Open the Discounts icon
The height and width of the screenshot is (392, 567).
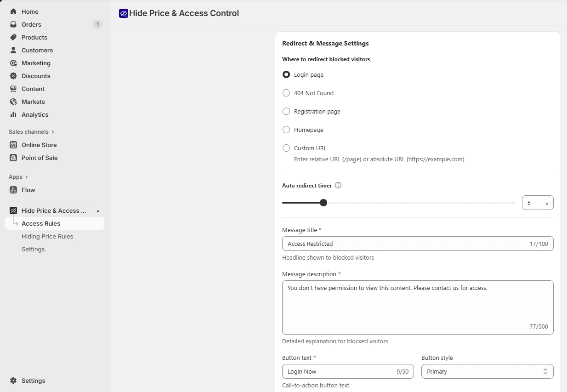(x=13, y=76)
